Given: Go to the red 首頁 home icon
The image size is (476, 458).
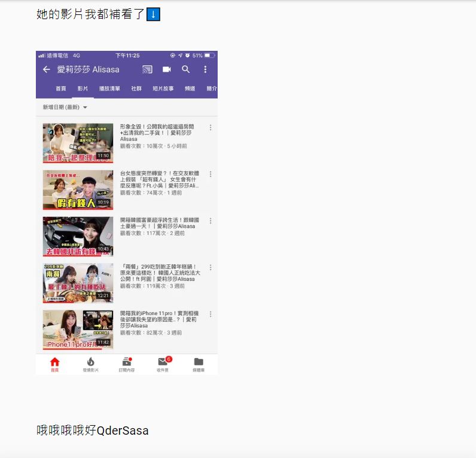Looking at the screenshot, I should (54, 363).
